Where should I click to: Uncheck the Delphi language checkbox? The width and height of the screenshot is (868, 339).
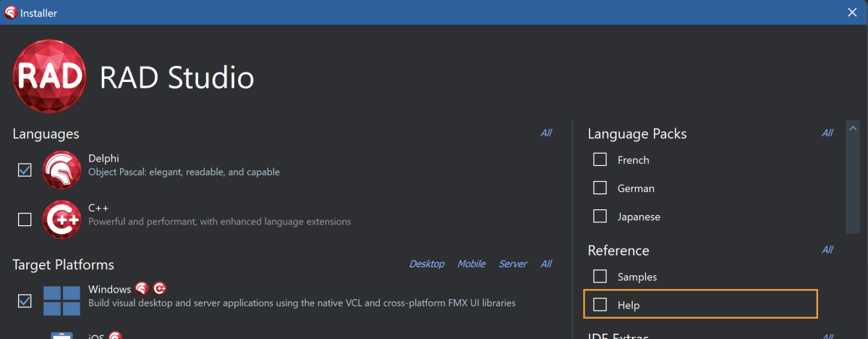[25, 170]
